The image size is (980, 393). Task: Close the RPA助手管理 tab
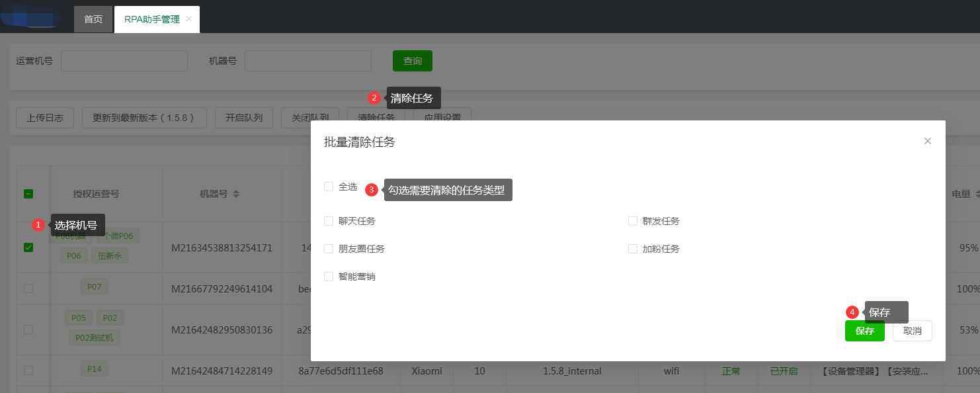[189, 19]
